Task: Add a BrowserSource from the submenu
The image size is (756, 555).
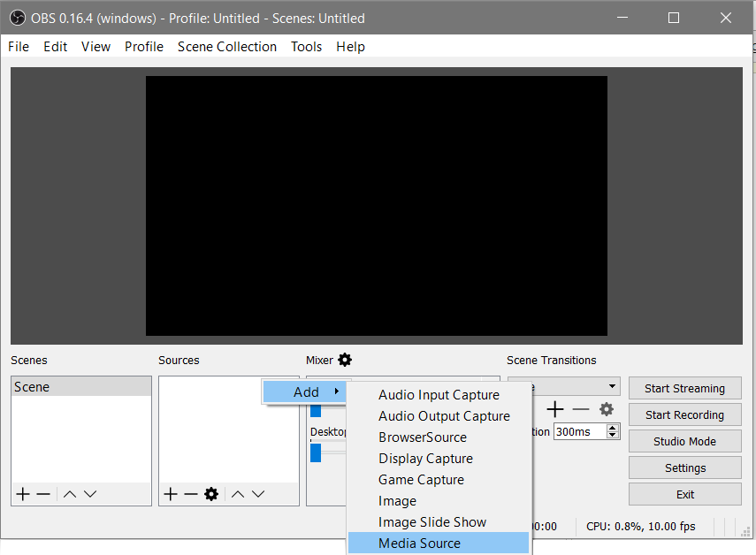Action: click(x=439, y=437)
